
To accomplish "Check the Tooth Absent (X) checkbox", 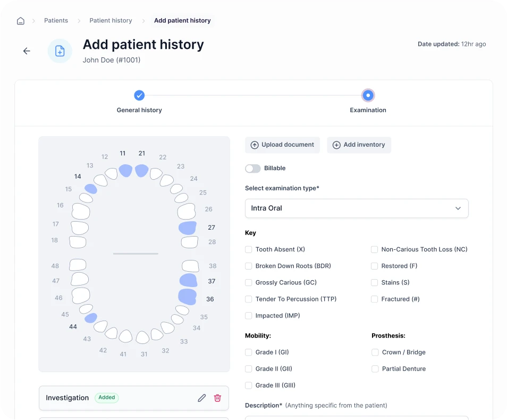I will [x=248, y=249].
